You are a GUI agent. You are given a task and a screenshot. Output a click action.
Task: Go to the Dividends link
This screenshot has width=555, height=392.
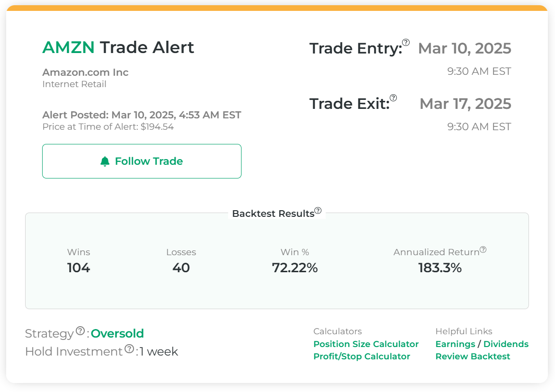pos(506,344)
